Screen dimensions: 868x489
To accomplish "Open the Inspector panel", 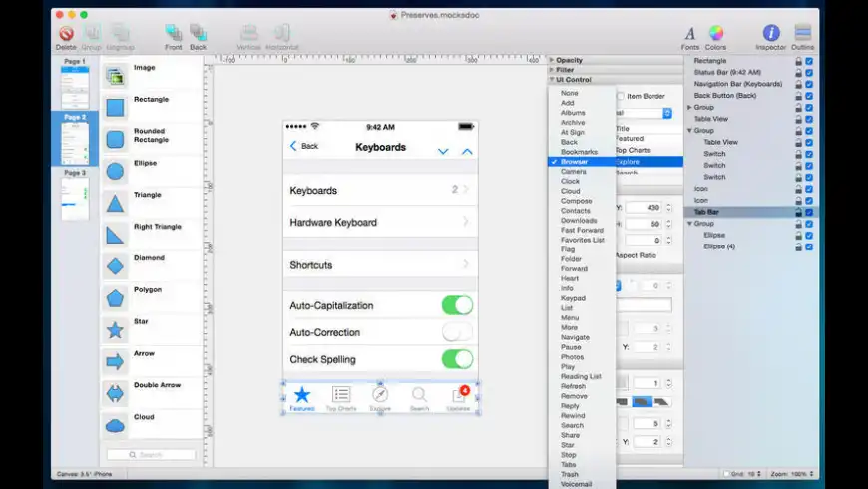I will pyautogui.click(x=770, y=34).
